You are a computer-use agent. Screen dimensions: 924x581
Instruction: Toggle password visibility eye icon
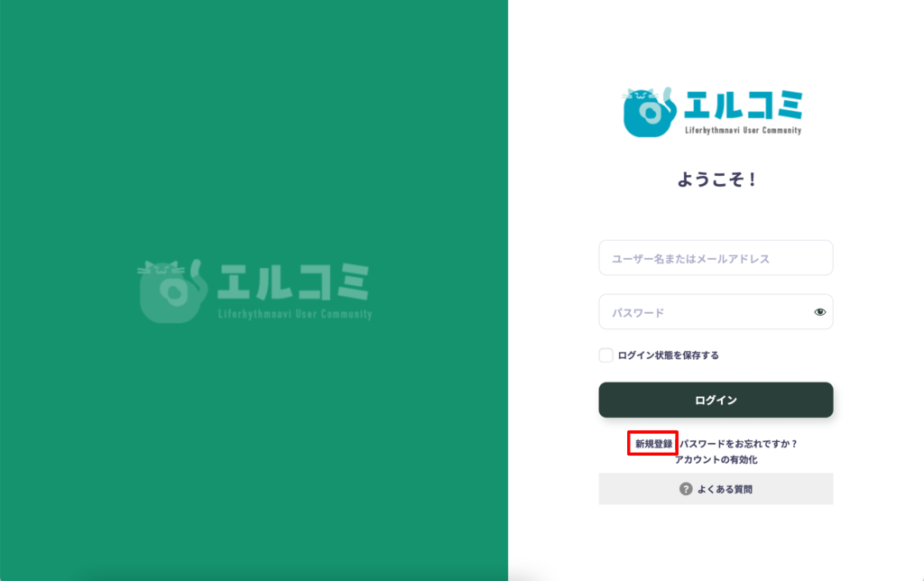pyautogui.click(x=819, y=312)
